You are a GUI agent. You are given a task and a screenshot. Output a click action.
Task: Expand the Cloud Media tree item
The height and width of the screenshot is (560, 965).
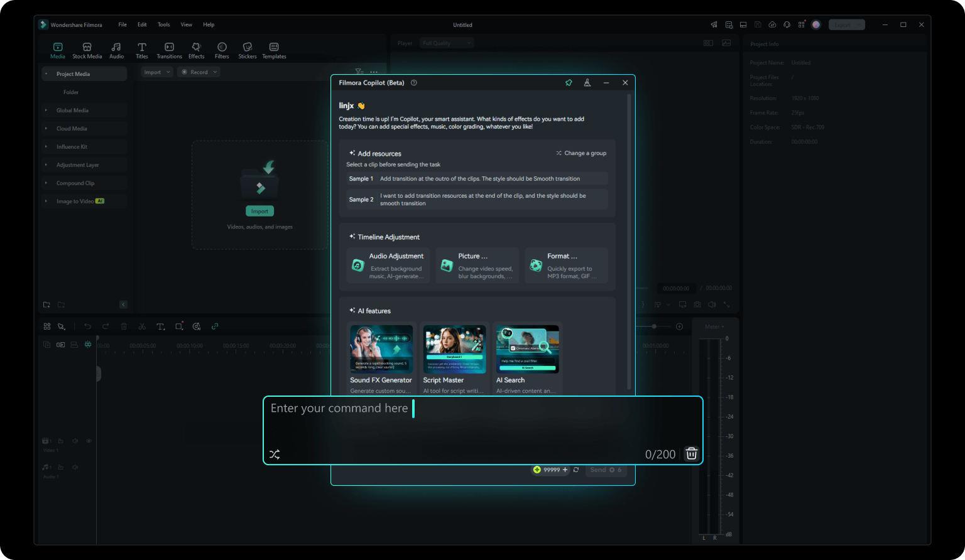coord(84,129)
